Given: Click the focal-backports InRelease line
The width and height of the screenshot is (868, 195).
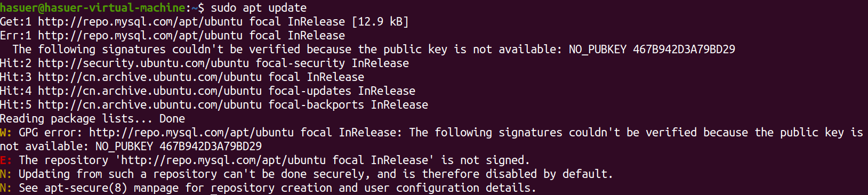Looking at the screenshot, I should click(x=214, y=105).
